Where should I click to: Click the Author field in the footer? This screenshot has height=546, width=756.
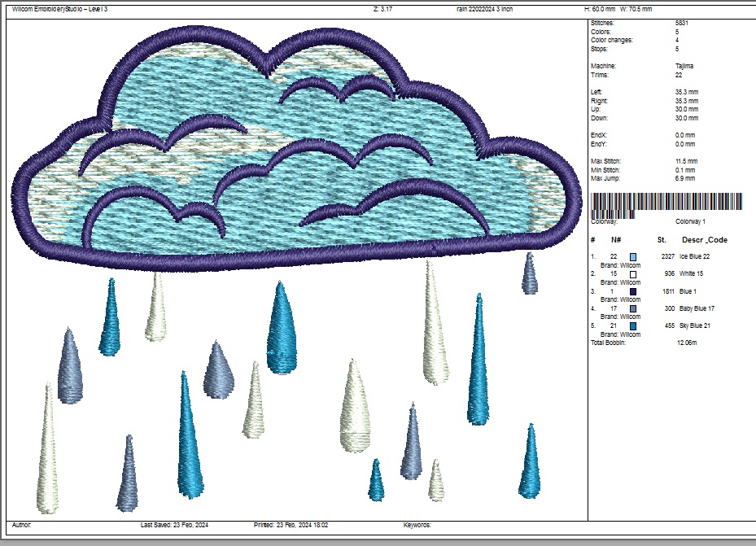coord(21,526)
